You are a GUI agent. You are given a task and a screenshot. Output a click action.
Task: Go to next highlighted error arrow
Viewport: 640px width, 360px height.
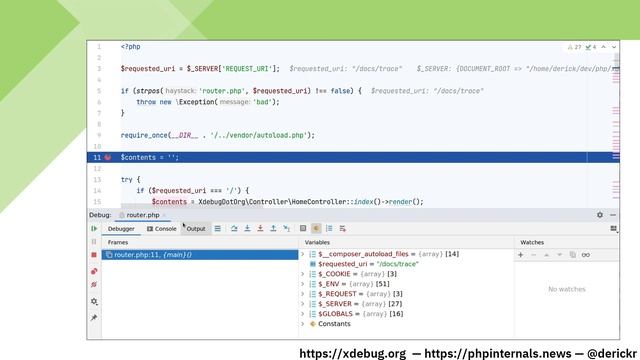tap(613, 47)
